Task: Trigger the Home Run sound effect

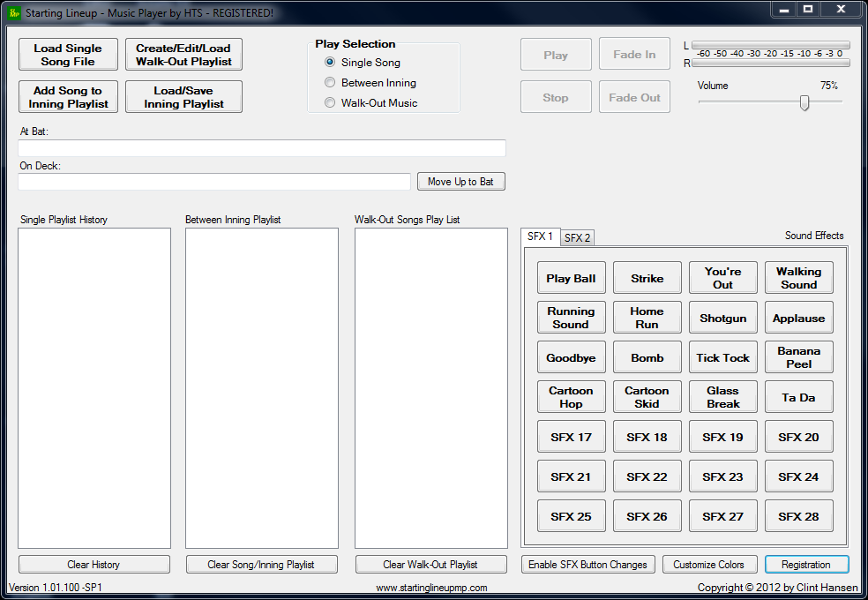Action: [x=647, y=318]
